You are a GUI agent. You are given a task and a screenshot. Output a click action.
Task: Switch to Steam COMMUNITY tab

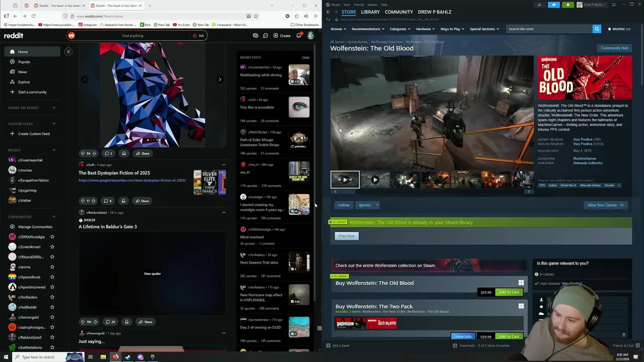pyautogui.click(x=399, y=12)
